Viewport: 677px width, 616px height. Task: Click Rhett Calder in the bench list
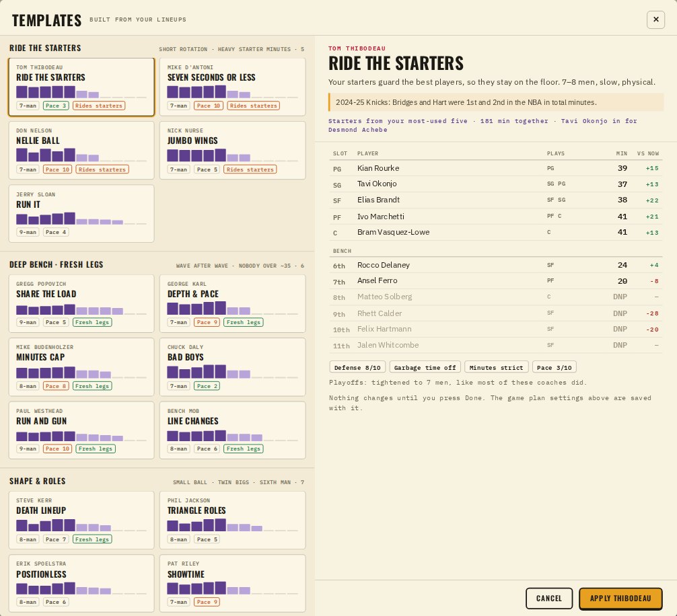point(496,313)
